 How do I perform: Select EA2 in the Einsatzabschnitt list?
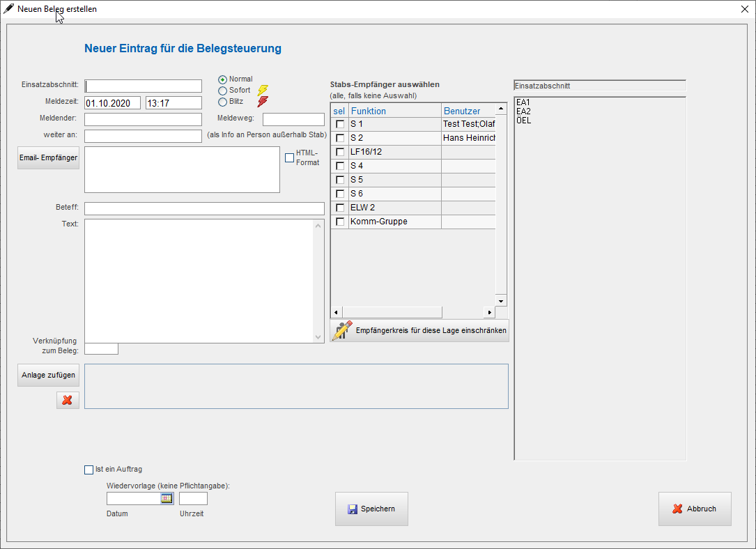[523, 111]
